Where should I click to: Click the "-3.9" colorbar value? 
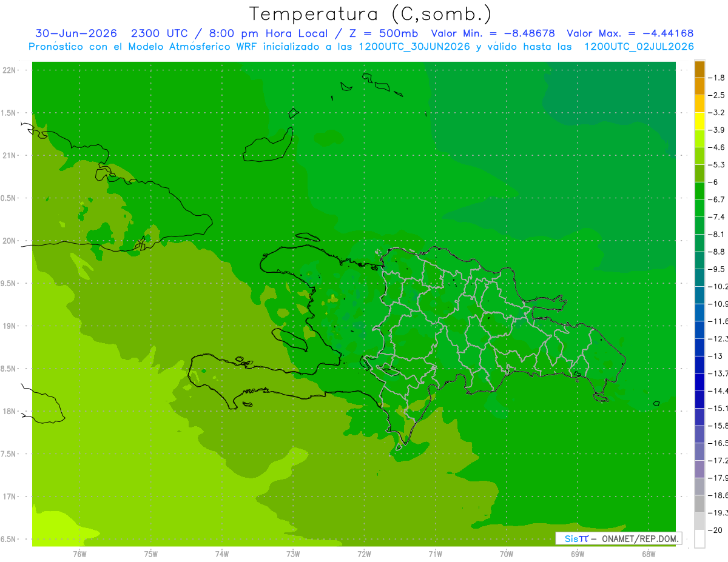[x=717, y=130]
